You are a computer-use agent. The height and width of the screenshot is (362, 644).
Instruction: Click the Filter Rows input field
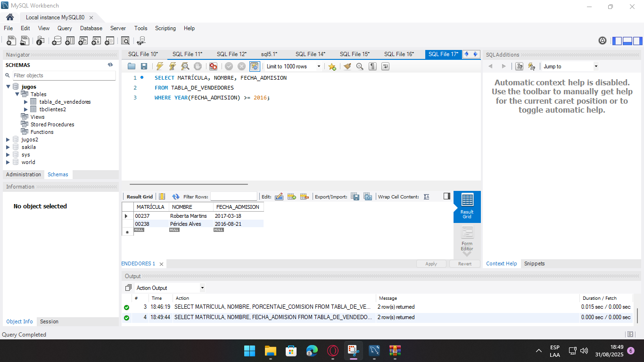(234, 197)
